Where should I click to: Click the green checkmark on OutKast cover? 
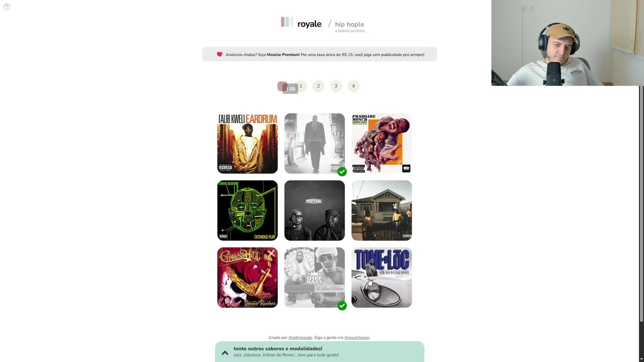(342, 306)
